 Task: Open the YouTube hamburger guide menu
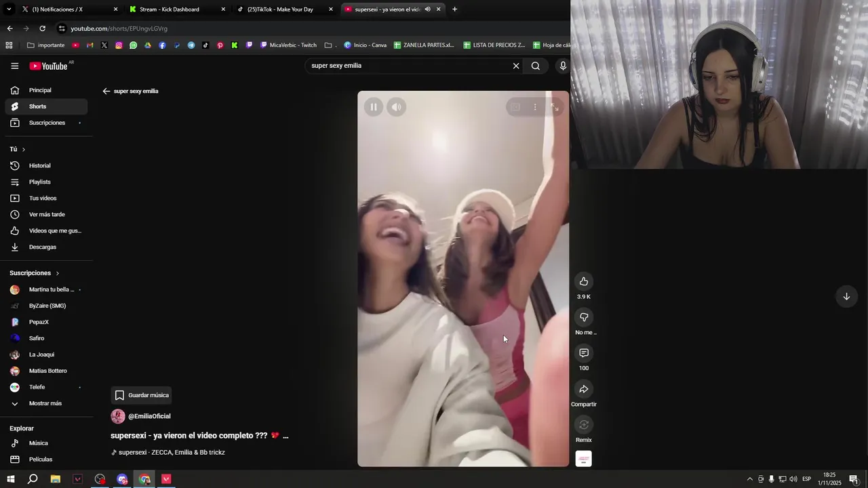pos(15,66)
